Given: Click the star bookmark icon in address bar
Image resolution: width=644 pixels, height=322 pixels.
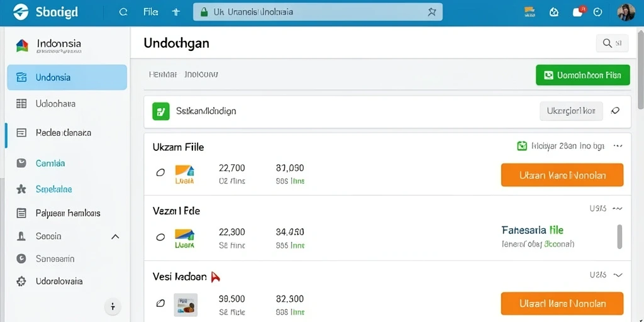Looking at the screenshot, I should pos(431,12).
